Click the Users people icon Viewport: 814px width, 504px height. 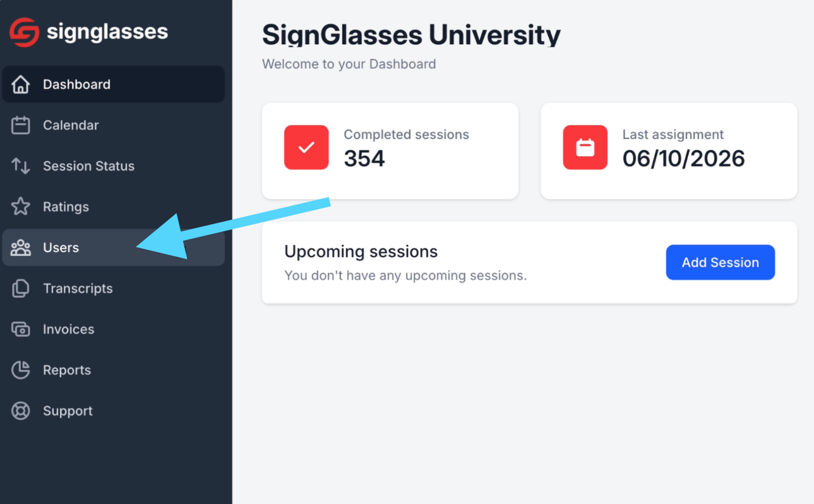[x=21, y=248]
